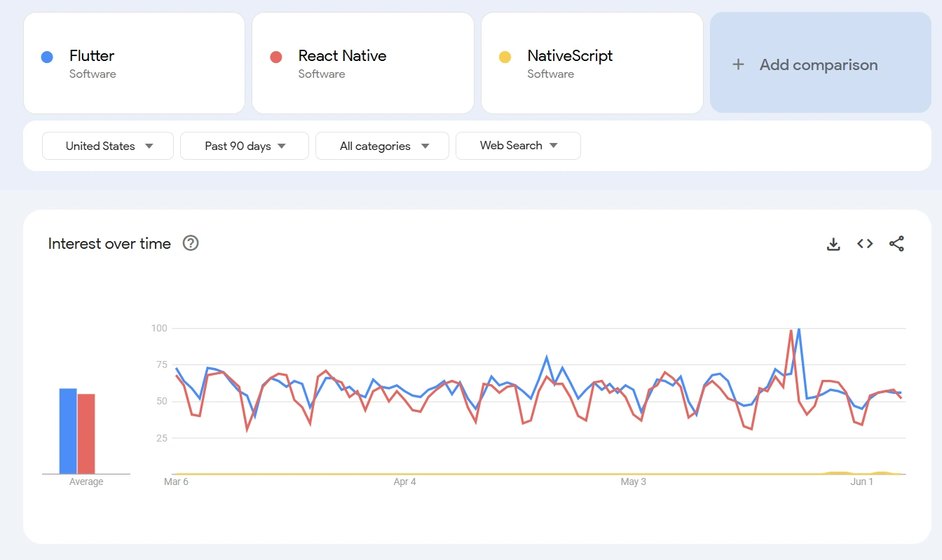Click the 75 y-axis value
Image resolution: width=942 pixels, height=560 pixels.
(162, 364)
